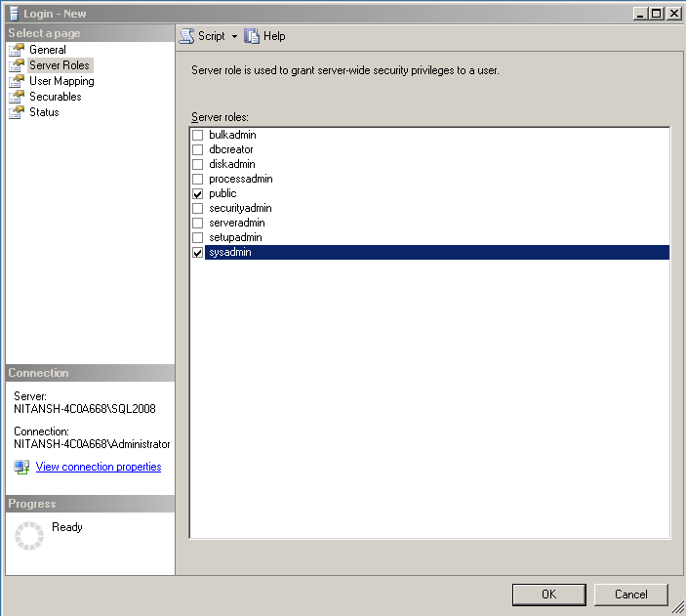686x616 pixels.
Task: Tick the setupadmin role checkbox
Action: 198,238
